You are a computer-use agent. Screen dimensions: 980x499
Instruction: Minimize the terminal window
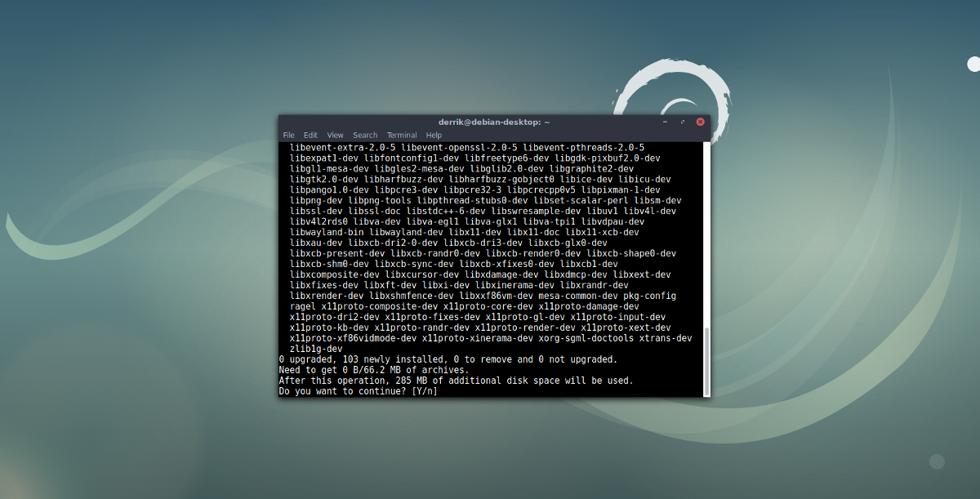[x=666, y=122]
